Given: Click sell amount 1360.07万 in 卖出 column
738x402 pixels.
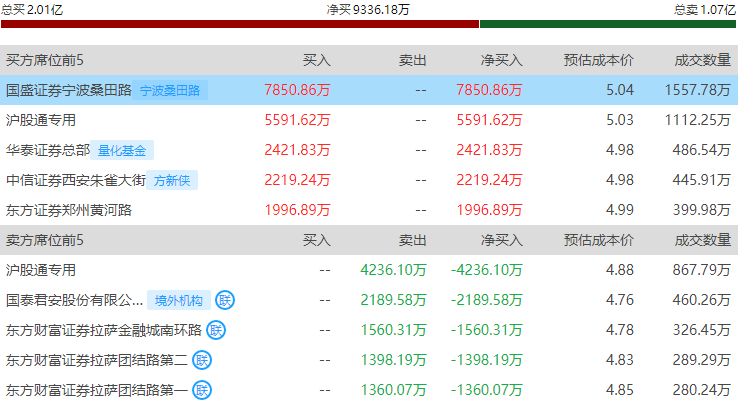Looking at the screenshot, I should click(393, 390).
